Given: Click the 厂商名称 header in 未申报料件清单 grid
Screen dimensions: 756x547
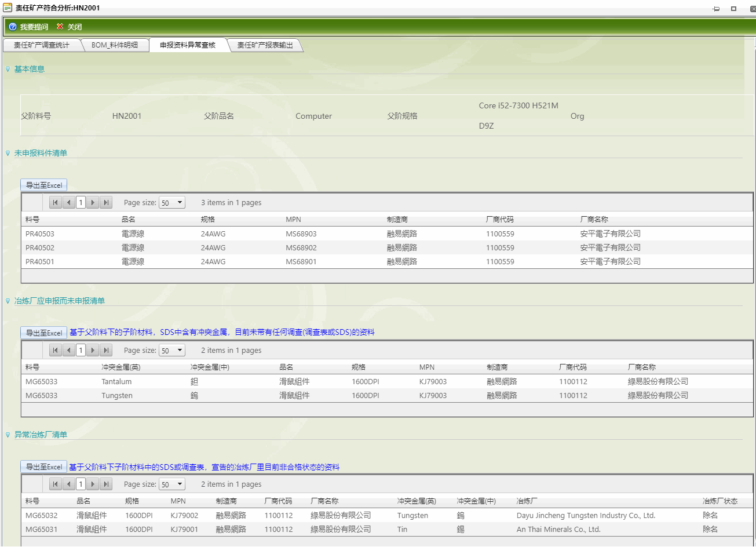Looking at the screenshot, I should click(594, 220).
